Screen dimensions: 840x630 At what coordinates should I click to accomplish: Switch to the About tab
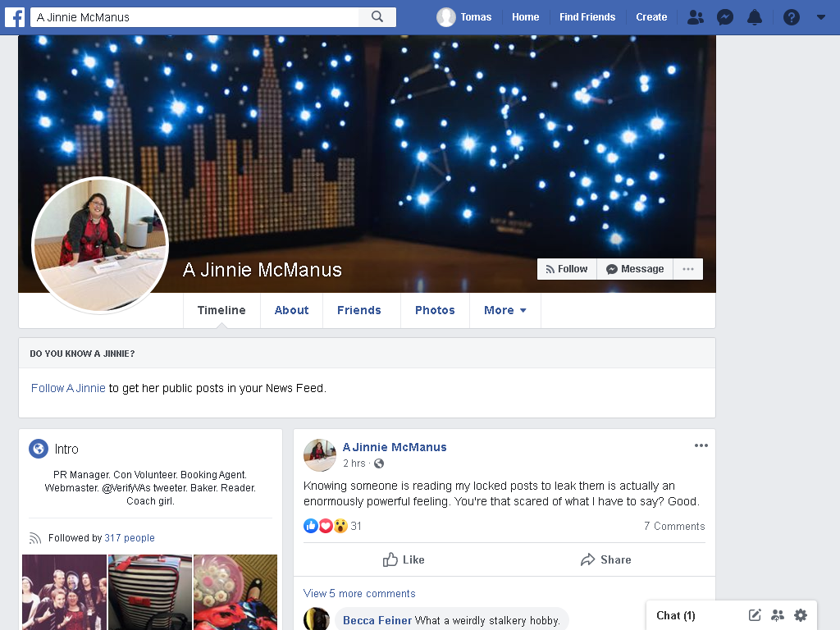(291, 310)
